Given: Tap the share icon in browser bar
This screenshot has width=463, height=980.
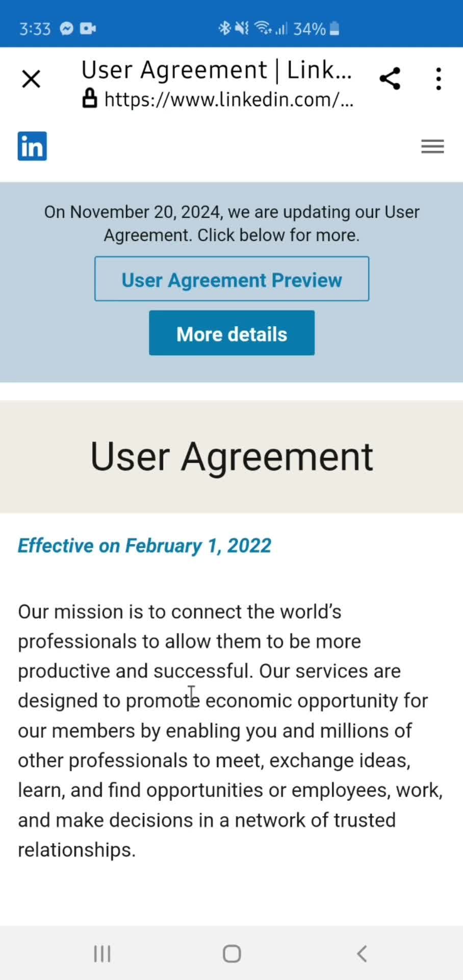Looking at the screenshot, I should click(x=390, y=79).
